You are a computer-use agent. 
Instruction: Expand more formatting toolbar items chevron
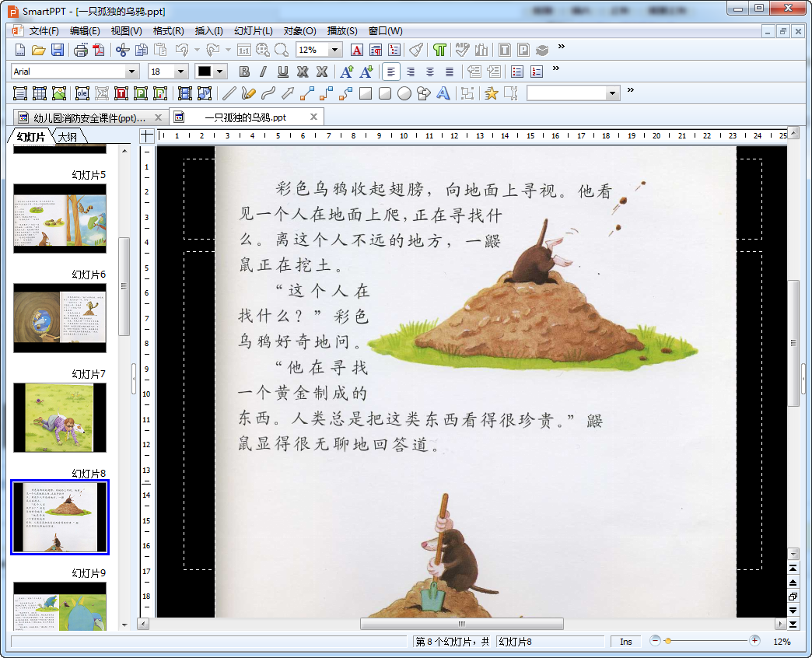click(x=556, y=68)
